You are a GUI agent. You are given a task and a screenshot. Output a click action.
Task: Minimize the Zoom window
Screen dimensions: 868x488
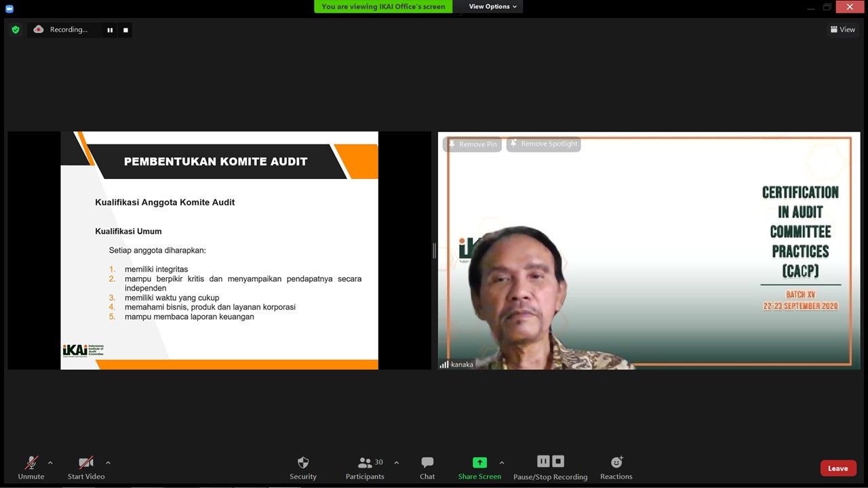point(812,7)
